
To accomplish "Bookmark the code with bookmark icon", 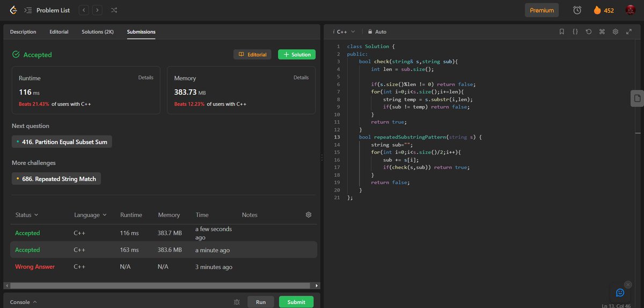I will pyautogui.click(x=562, y=32).
